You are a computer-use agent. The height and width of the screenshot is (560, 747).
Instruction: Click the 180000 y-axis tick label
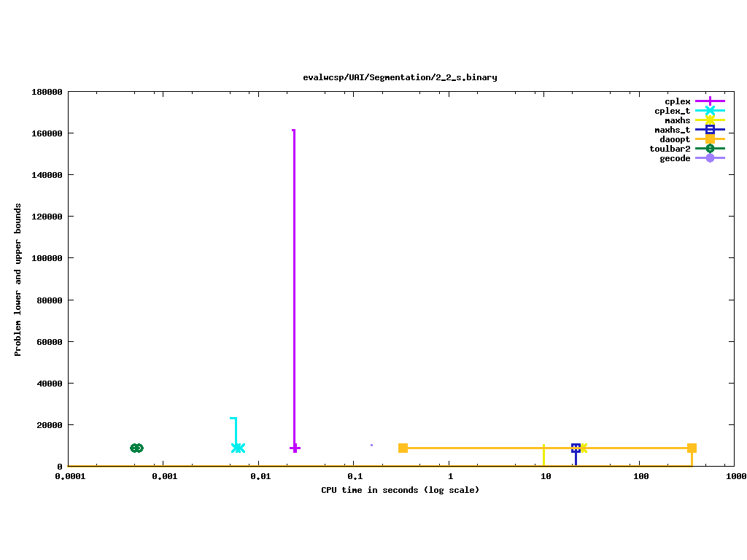coord(46,92)
